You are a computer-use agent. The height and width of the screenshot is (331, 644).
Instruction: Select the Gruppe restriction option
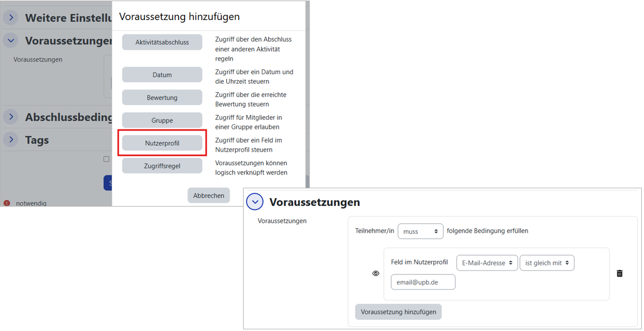(x=162, y=121)
